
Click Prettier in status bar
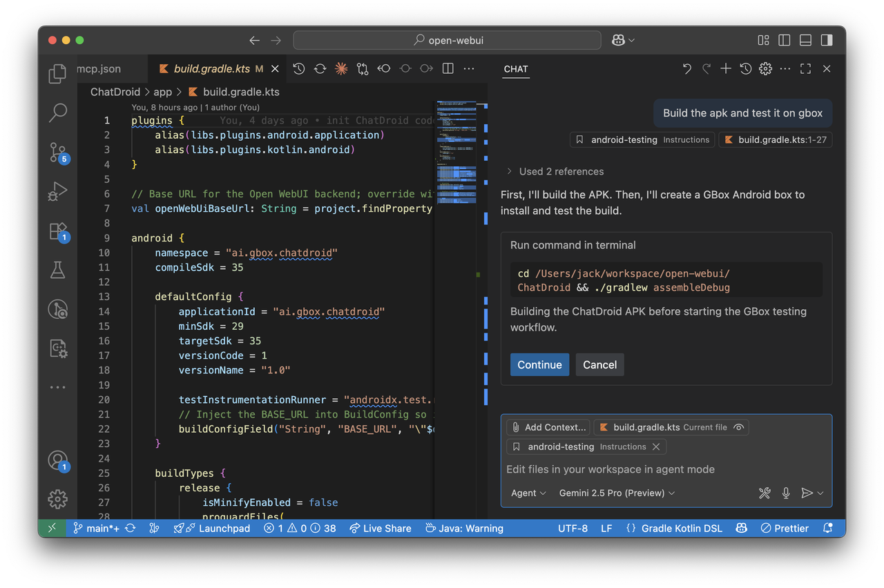coord(785,528)
